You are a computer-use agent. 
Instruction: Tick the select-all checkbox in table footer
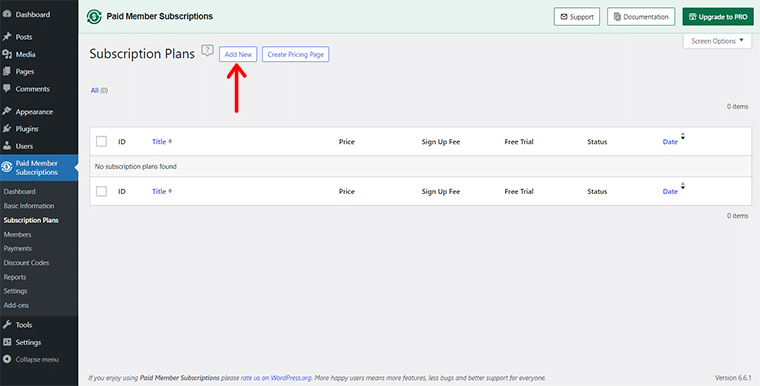click(101, 191)
